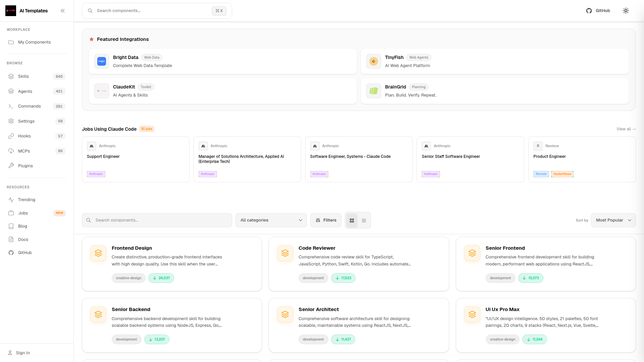
Task: Open the Most Popular sort dropdown
Action: pos(613,220)
